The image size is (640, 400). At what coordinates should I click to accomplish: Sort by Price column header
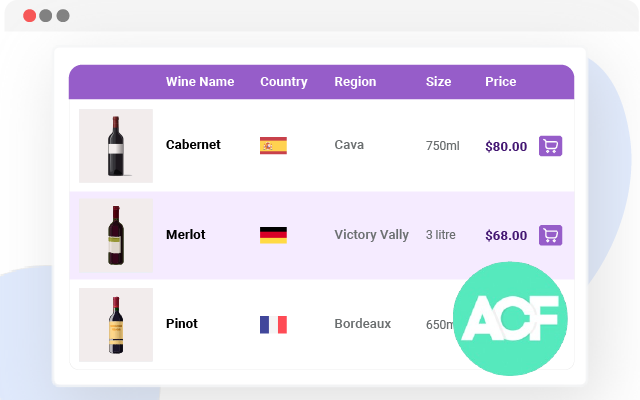500,82
